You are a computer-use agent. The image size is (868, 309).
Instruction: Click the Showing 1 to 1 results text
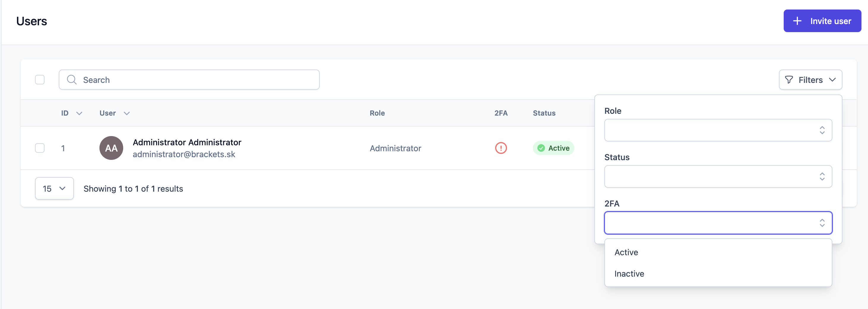coord(133,189)
